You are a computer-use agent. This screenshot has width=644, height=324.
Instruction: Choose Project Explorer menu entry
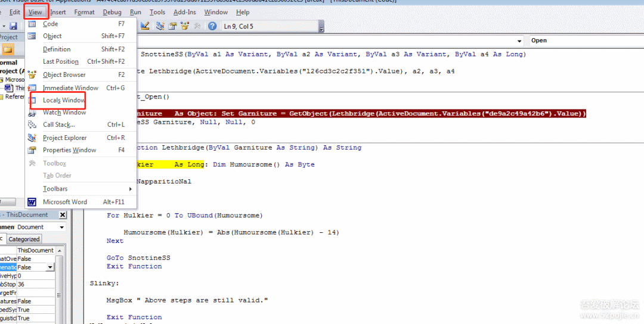(x=81, y=138)
